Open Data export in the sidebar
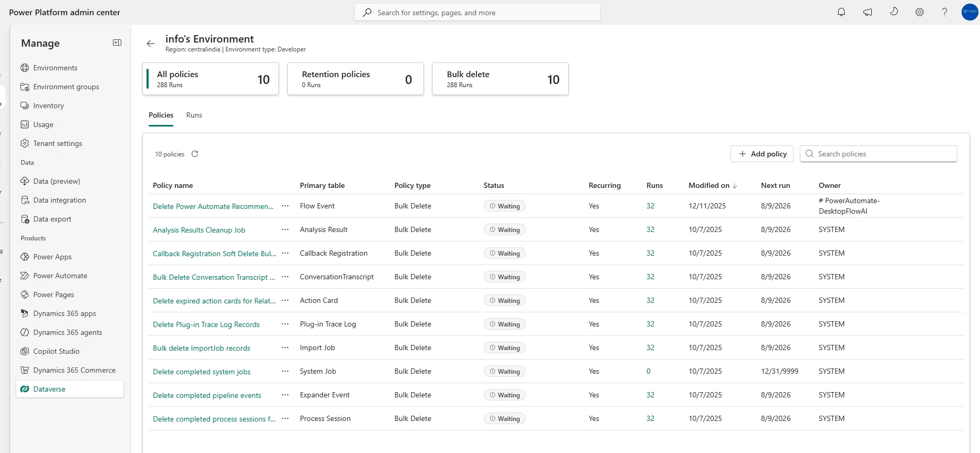 pos(70,219)
